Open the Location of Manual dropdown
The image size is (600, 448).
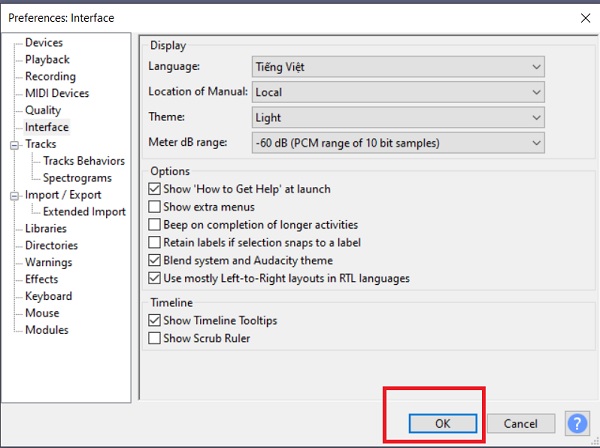(x=398, y=92)
